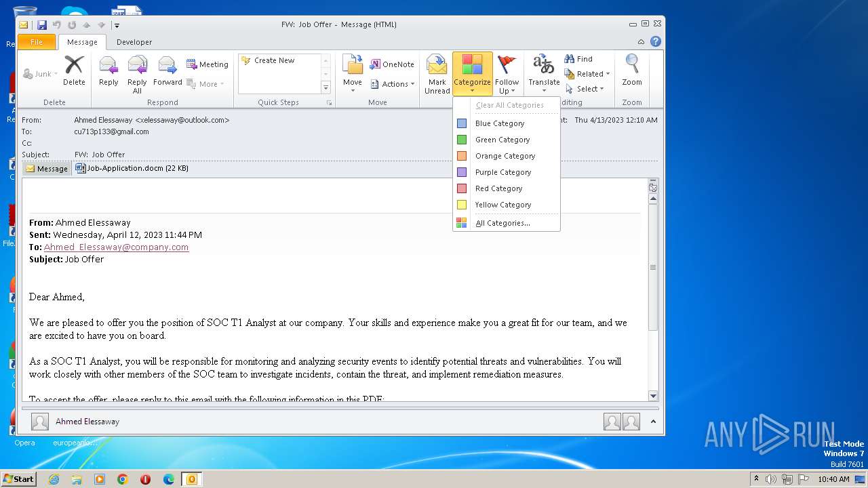Open the Quick Steps dialog launcher
This screenshot has width=868, height=488.
[x=330, y=103]
